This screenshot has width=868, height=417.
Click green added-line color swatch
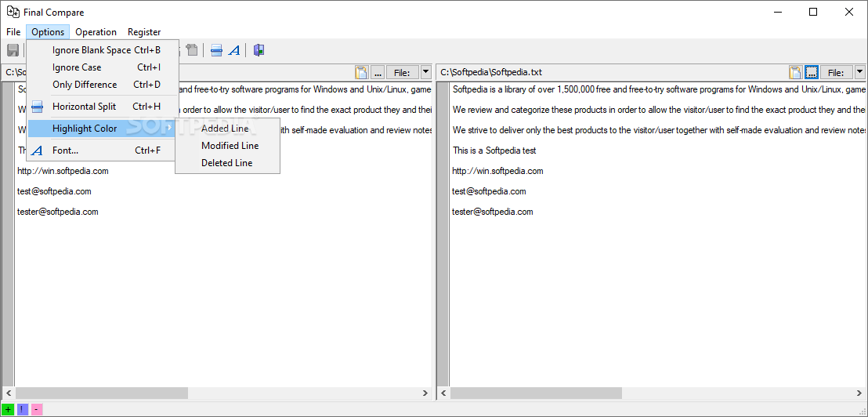tap(7, 409)
